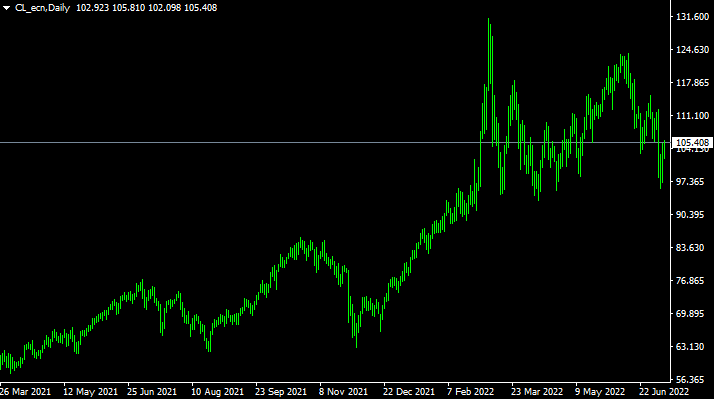Click the current price tag 105.408
This screenshot has height=399, width=714.
pyautogui.click(x=692, y=143)
